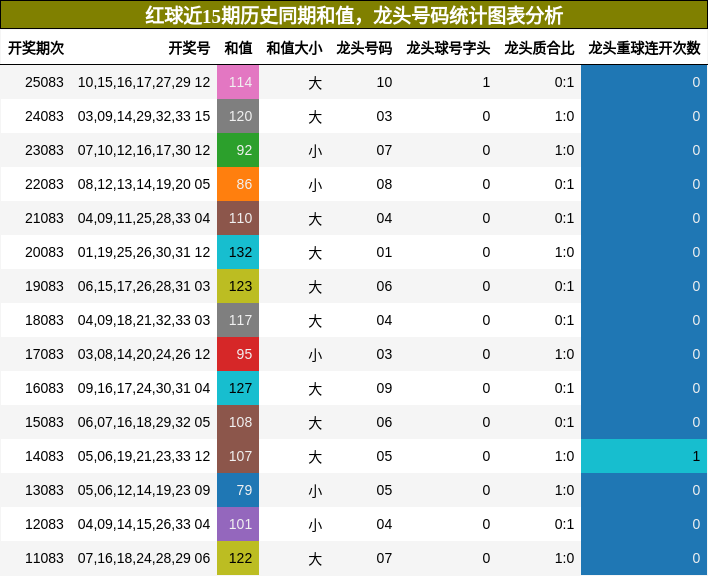Click the 和值大小 column header
The height and width of the screenshot is (576, 708).
click(294, 48)
